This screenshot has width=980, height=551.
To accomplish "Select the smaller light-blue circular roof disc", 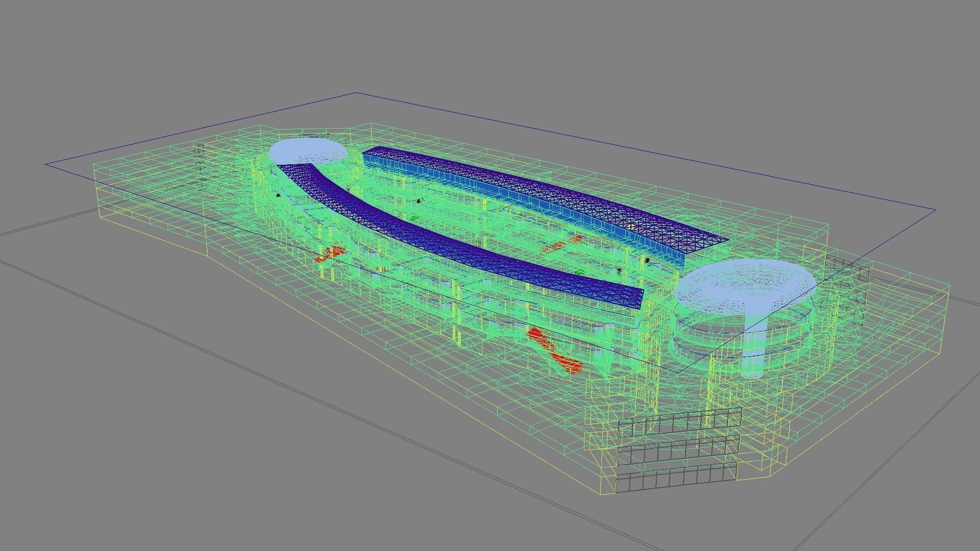I will (308, 151).
